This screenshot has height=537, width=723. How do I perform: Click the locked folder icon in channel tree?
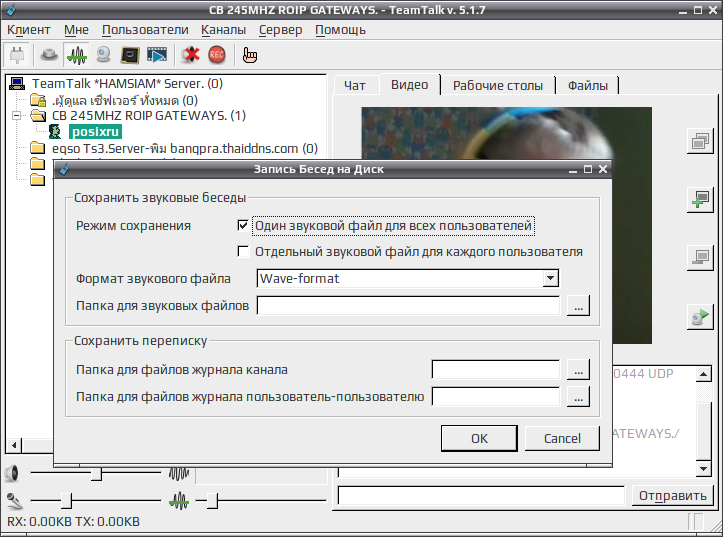click(38, 100)
